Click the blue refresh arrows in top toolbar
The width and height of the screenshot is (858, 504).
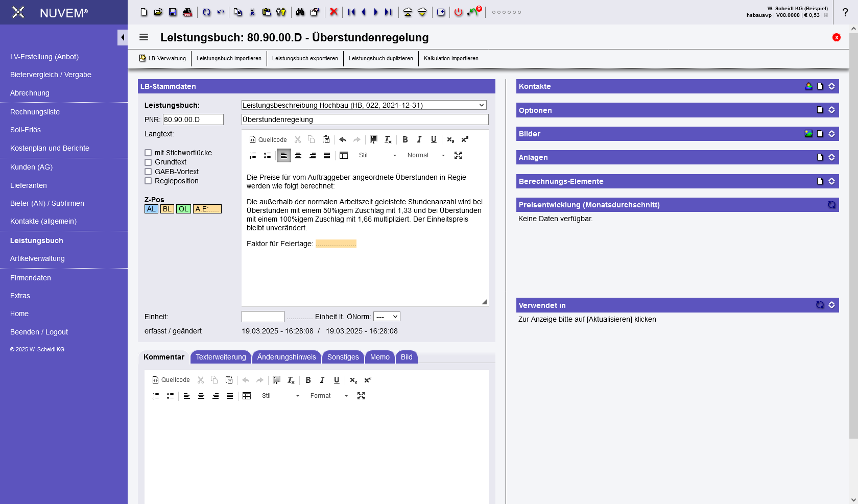click(206, 12)
